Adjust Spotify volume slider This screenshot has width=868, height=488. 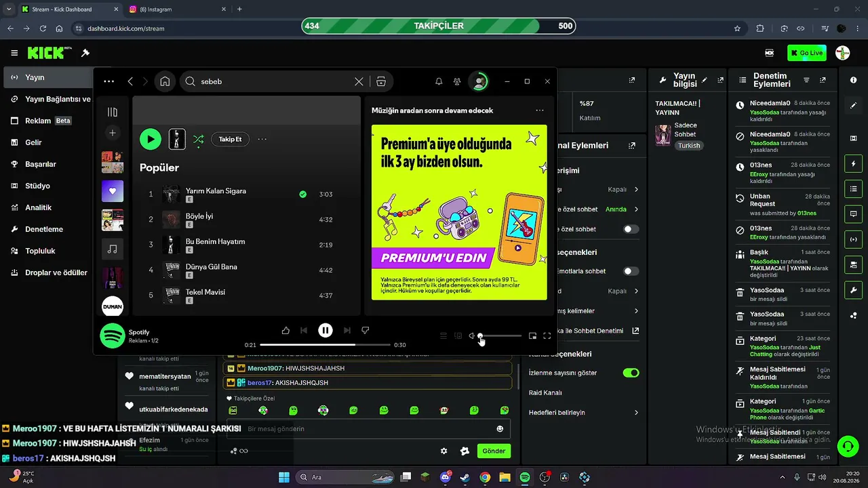point(500,335)
